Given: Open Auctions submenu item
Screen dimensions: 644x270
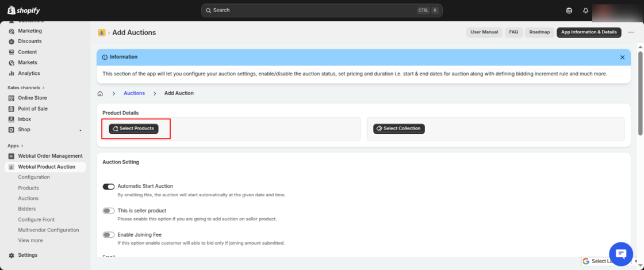Looking at the screenshot, I should click(28, 199).
